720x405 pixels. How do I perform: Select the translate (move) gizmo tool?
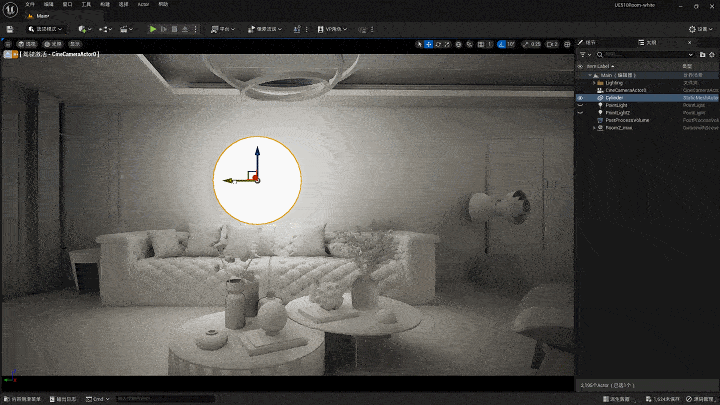click(x=429, y=44)
